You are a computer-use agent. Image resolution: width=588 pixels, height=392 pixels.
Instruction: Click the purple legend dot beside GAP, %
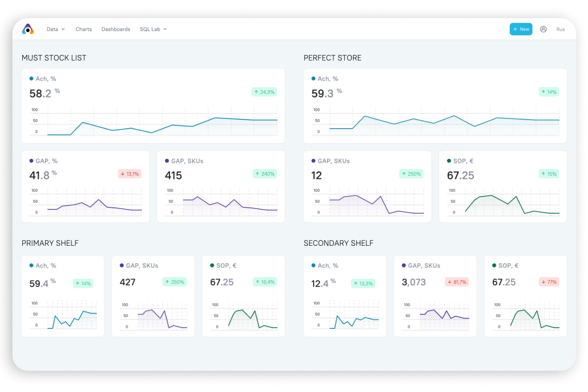coord(31,161)
